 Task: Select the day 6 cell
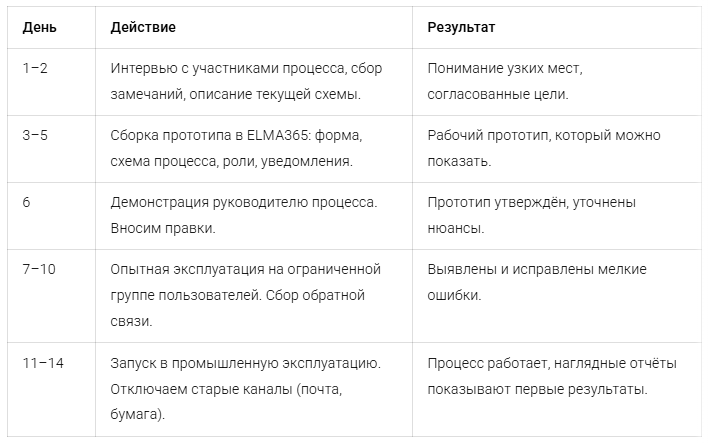51,216
